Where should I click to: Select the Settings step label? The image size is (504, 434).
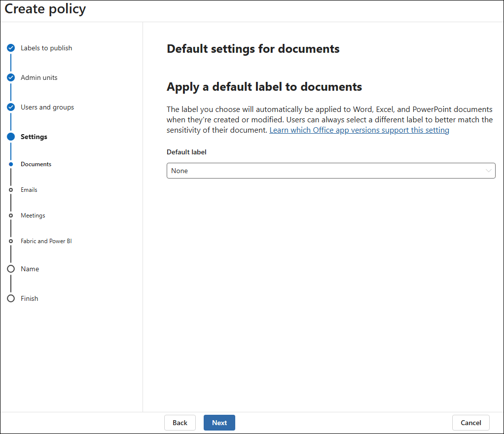pyautogui.click(x=34, y=137)
